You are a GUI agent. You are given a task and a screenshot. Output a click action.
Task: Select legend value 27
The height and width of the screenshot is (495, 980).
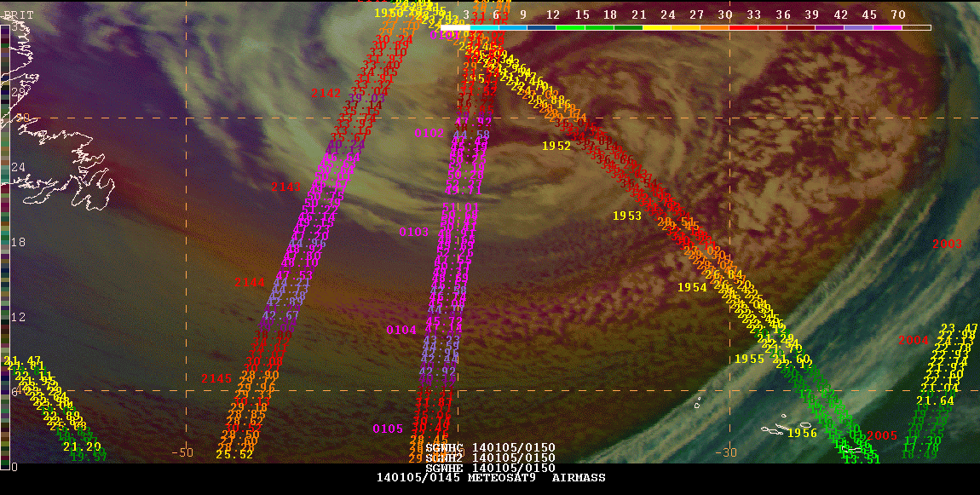(696, 14)
